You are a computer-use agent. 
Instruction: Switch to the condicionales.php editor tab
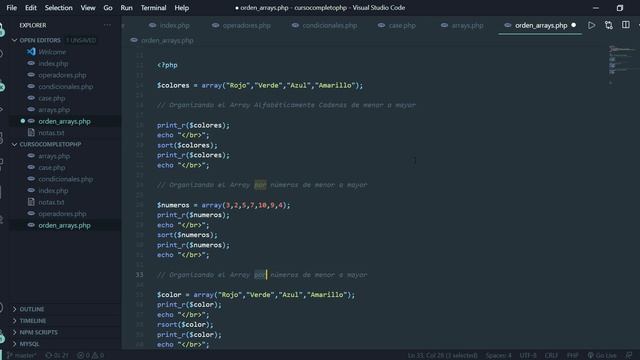click(325, 25)
